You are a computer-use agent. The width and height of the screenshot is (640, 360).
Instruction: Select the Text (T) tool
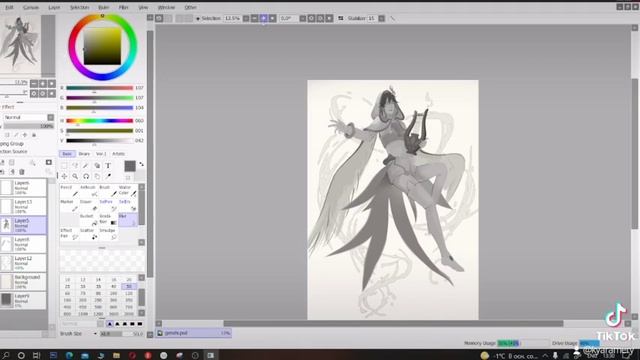pyautogui.click(x=108, y=166)
